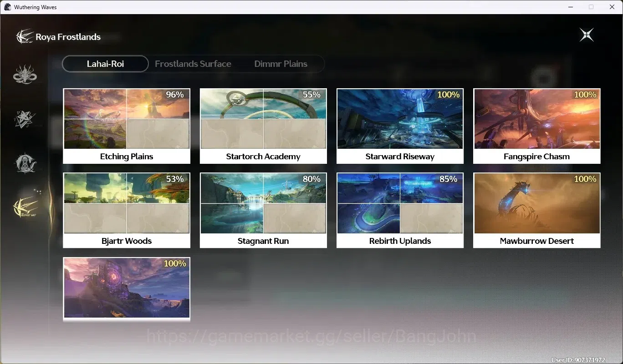Click the Mawburrow Desert name label
The width and height of the screenshot is (623, 364).
tap(536, 241)
